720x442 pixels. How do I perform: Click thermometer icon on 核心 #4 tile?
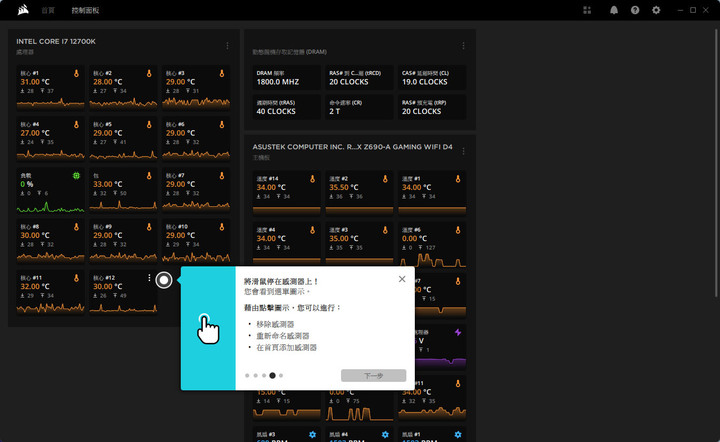(x=76, y=124)
